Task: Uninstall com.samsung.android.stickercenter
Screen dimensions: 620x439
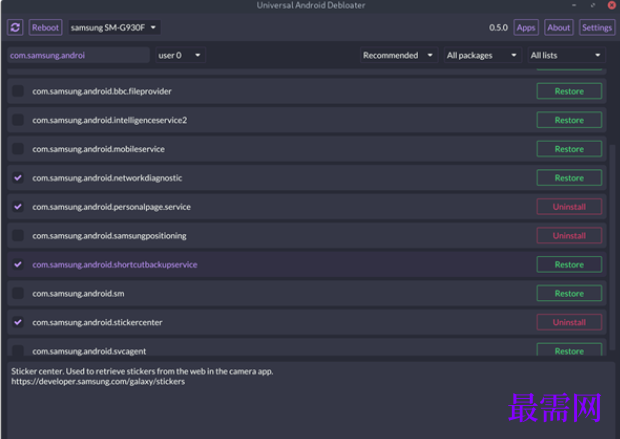Action: (569, 322)
